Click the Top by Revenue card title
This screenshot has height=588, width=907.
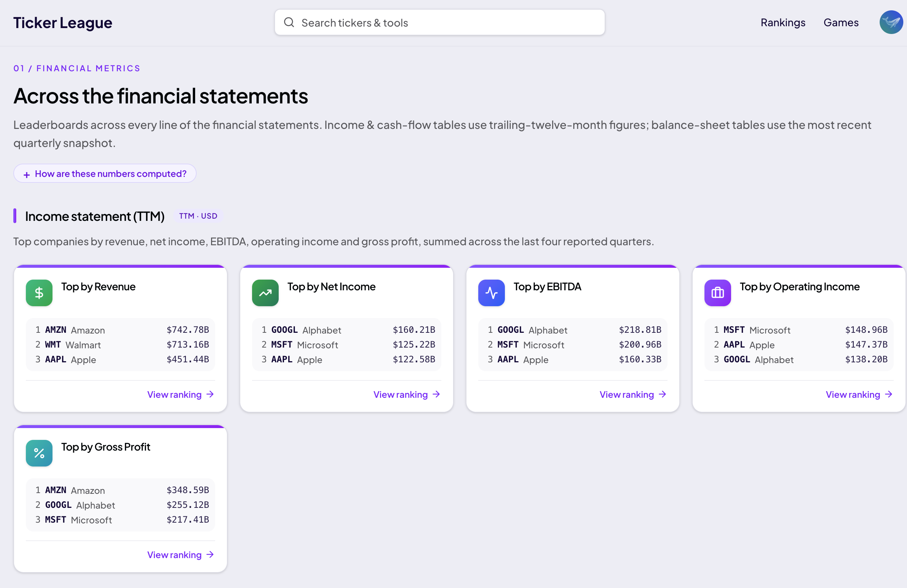point(98,287)
